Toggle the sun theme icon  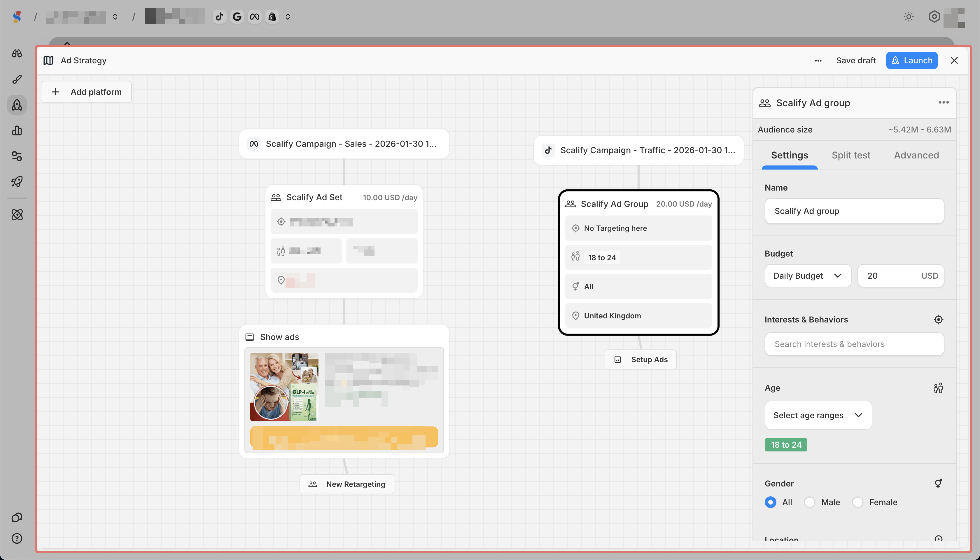point(909,17)
